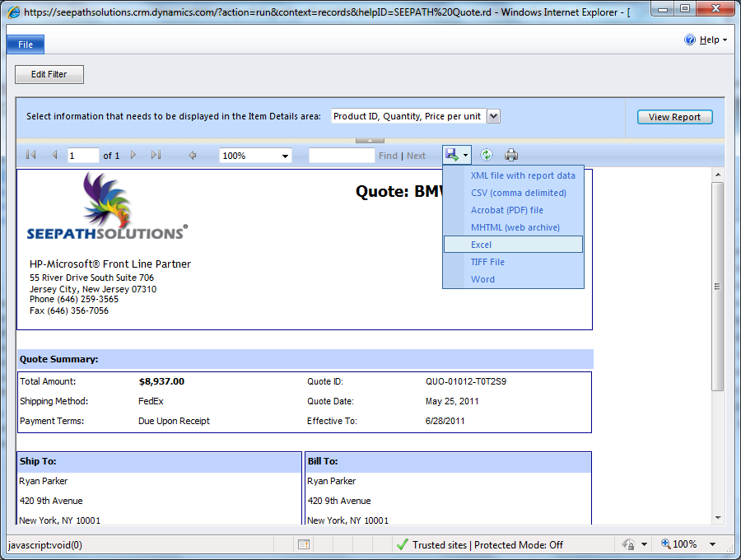Screen dimensions: 741x560
Task: Go to the next report page
Action: 133,155
